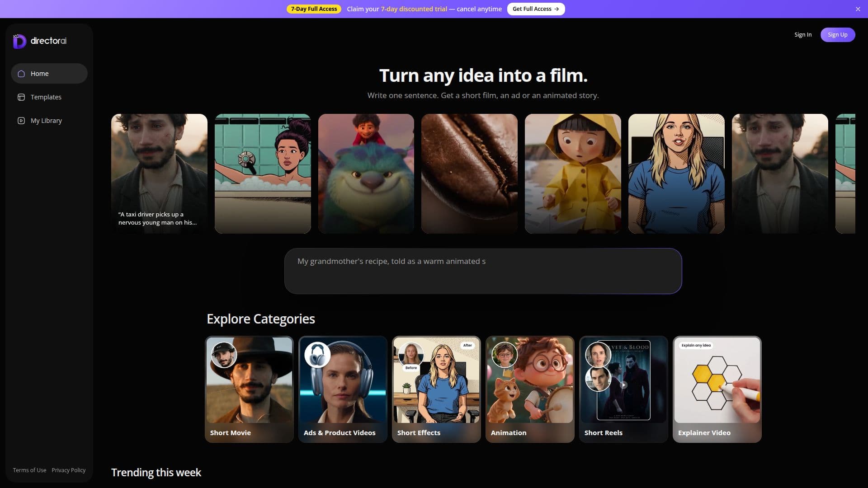Viewport: 868px width, 488px height.
Task: Open the comic blonde woman thumbnail
Action: tap(676, 174)
